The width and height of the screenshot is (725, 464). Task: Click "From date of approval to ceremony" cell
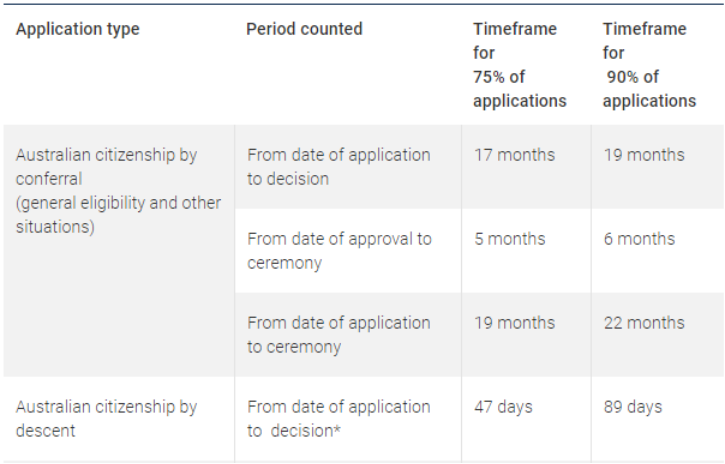(339, 251)
